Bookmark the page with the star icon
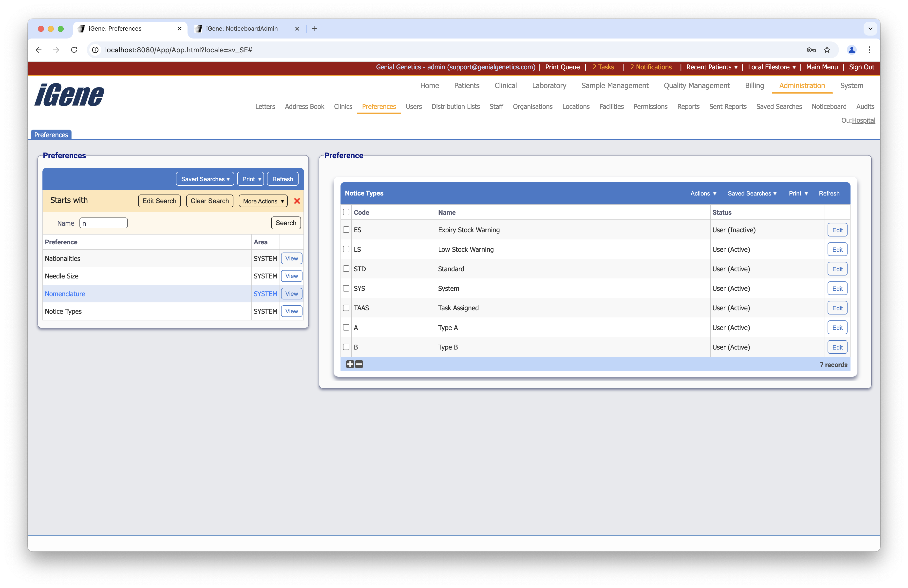 [827, 50]
